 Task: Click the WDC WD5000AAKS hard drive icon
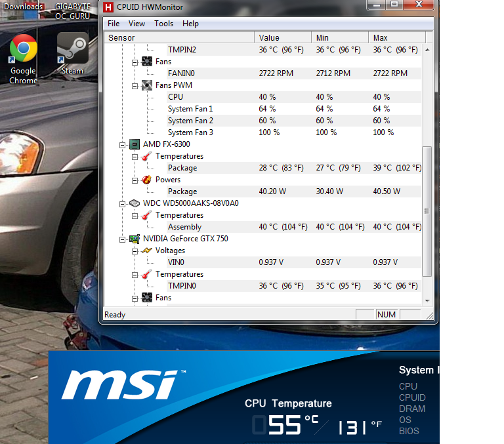pos(135,203)
